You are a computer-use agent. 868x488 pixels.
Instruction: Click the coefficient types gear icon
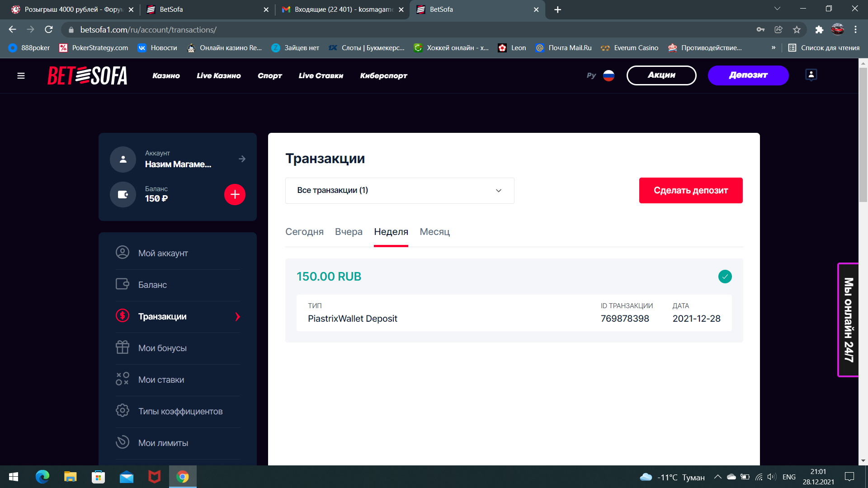(x=122, y=411)
